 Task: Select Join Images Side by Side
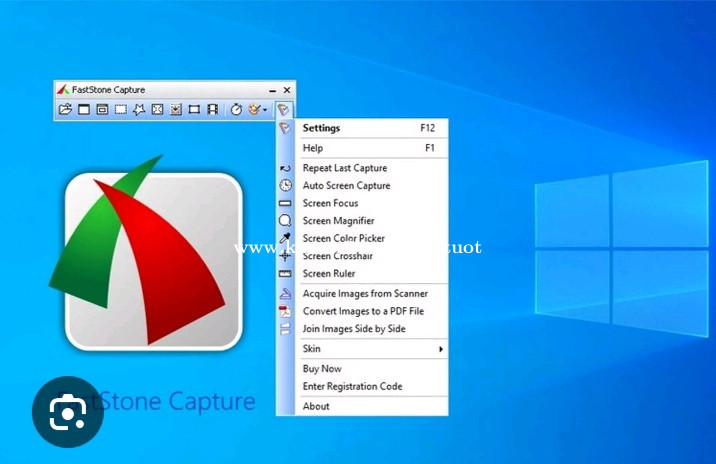pyautogui.click(x=363, y=329)
